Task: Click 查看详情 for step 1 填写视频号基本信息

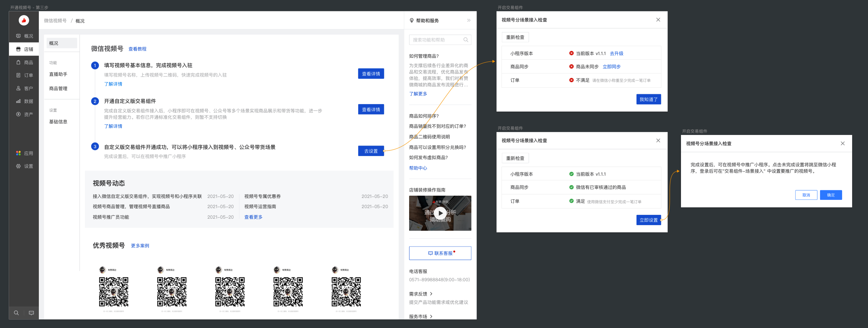Action: pyautogui.click(x=371, y=74)
